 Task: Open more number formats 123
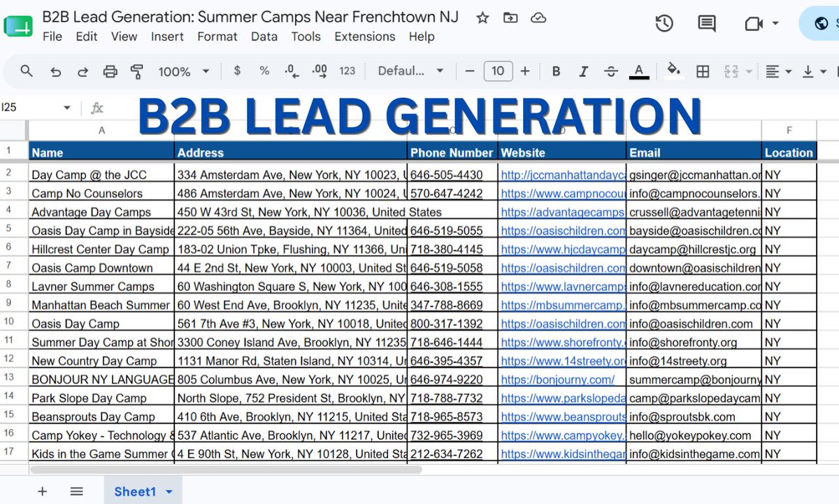click(347, 71)
